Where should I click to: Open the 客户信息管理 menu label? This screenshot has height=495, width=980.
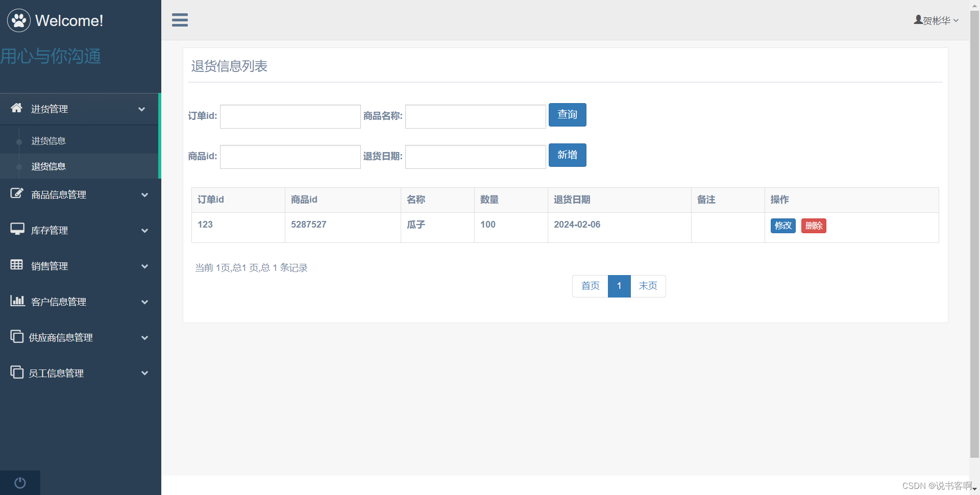point(59,302)
